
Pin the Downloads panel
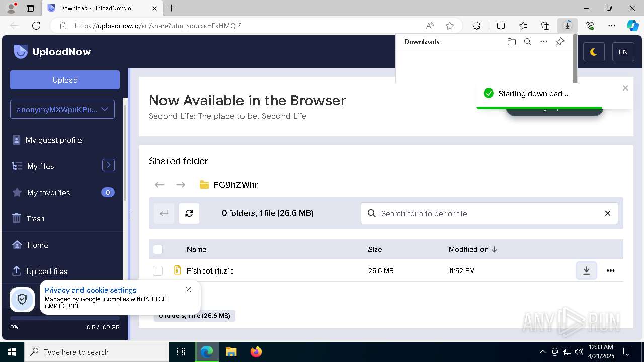pos(560,42)
